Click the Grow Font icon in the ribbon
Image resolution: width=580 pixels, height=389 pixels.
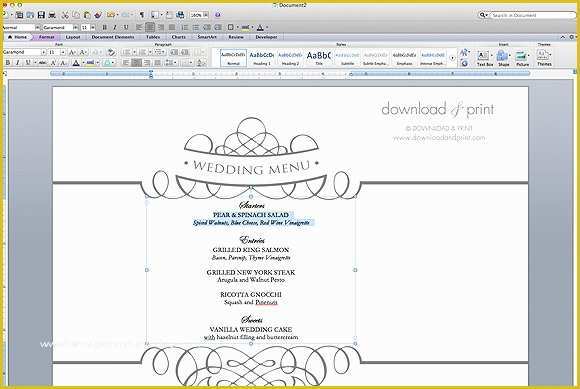(x=72, y=52)
